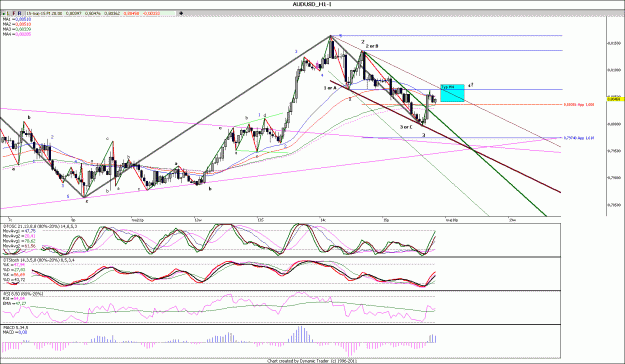Click the black diamond icon in the toolbar
The width and height of the screenshot is (625, 364).
coord(181,14)
